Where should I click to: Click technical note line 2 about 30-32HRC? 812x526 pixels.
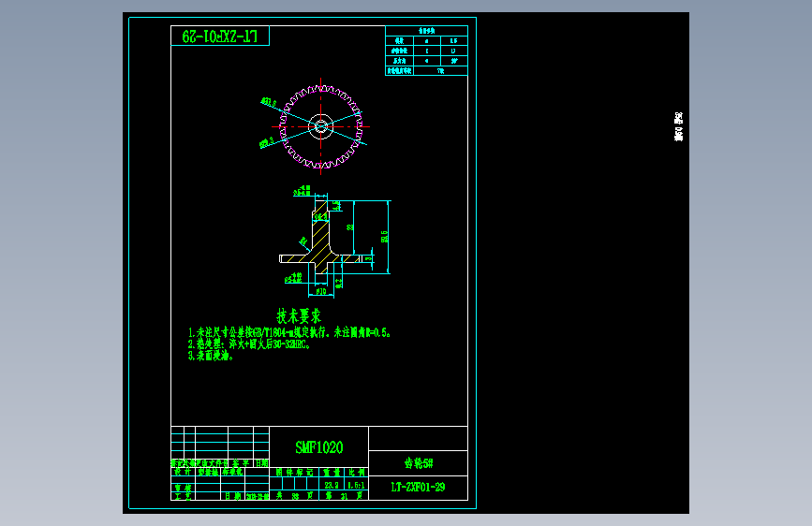point(249,344)
